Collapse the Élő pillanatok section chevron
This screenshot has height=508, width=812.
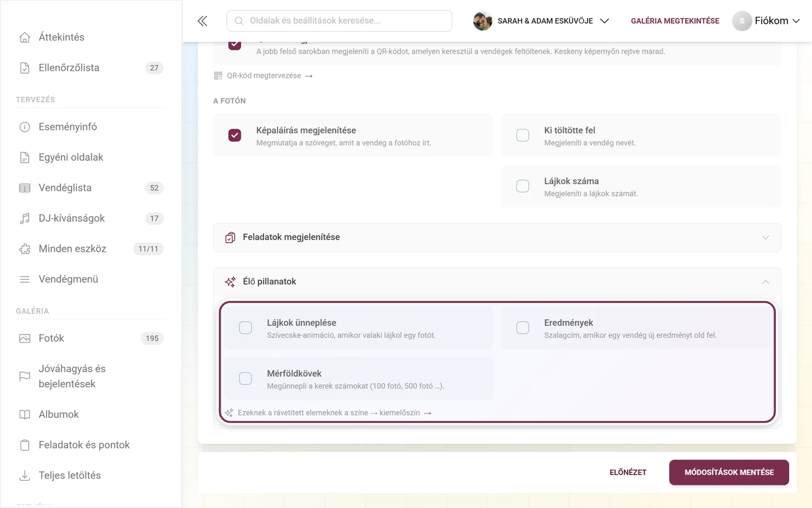(x=765, y=282)
